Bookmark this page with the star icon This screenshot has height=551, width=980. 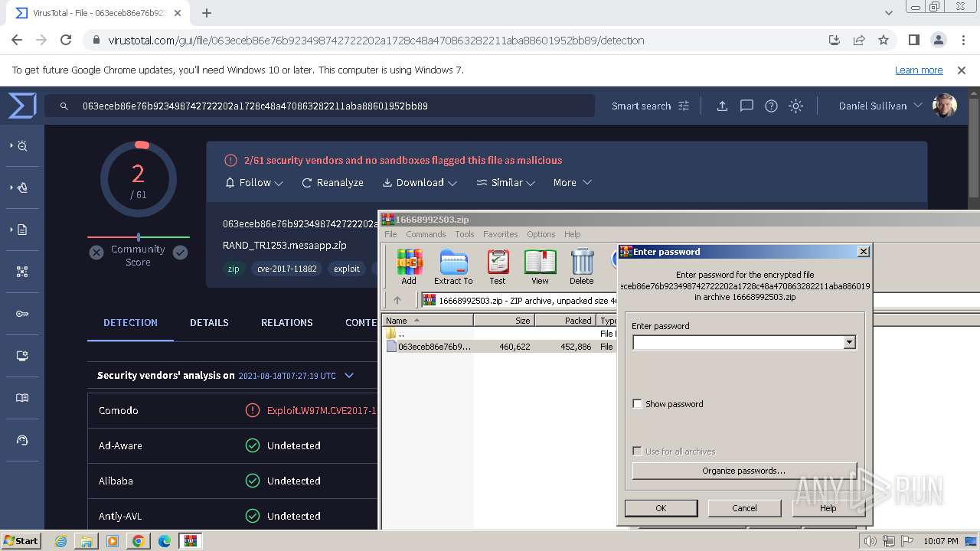point(884,40)
